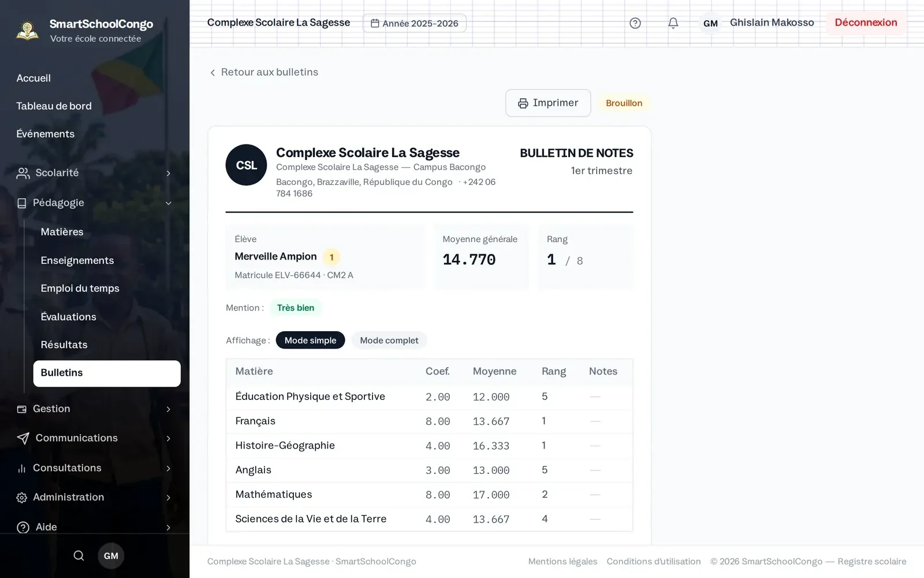
Task: Expand the Gestion section chevron
Action: [168, 409]
